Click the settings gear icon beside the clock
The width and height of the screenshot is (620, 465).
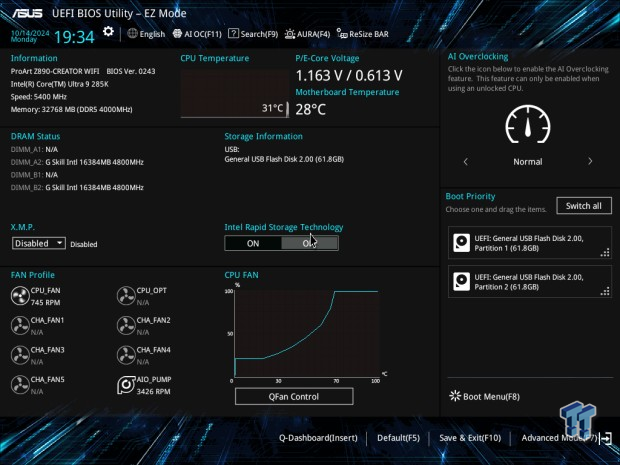tap(108, 32)
